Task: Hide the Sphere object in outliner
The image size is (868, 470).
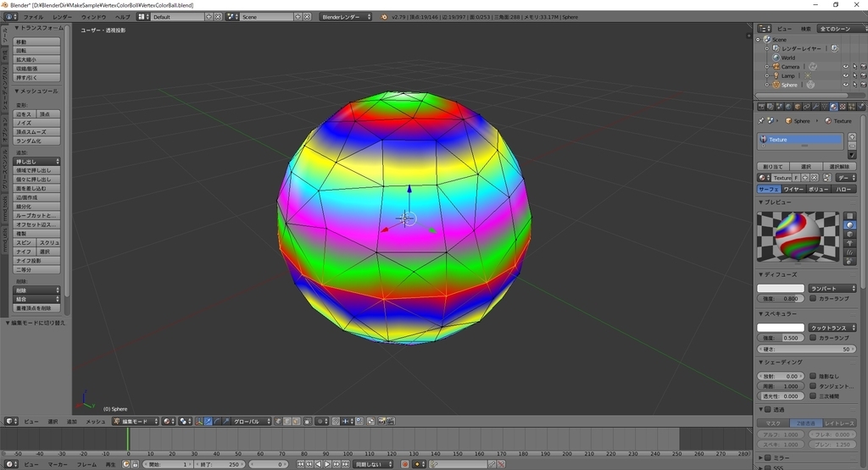Action: point(845,85)
